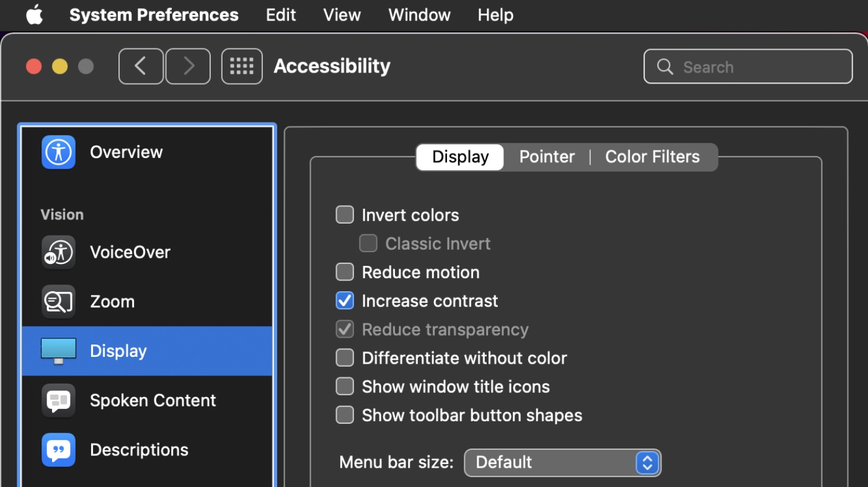Click the Overview accessibility icon

(x=58, y=152)
